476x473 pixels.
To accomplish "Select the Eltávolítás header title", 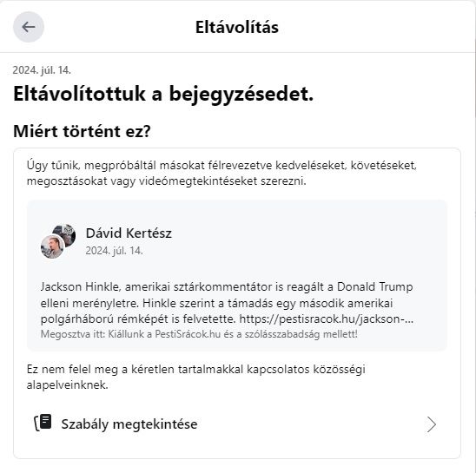I will [x=237, y=27].
